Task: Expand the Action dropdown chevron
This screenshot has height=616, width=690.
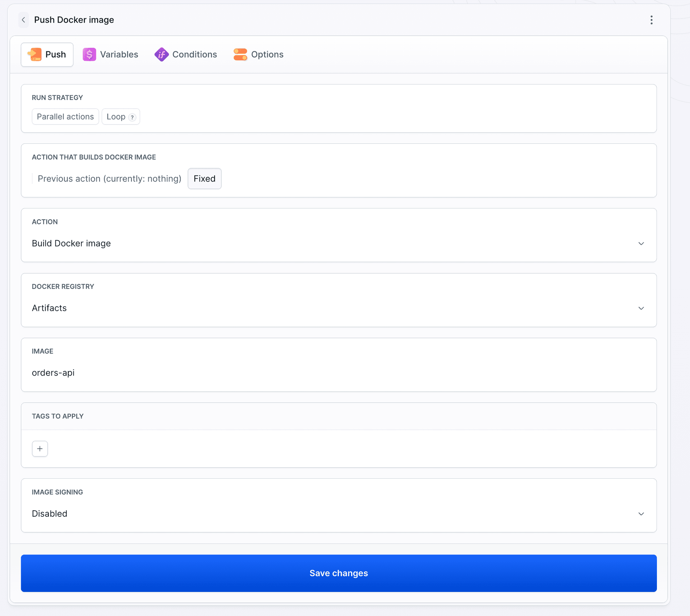Action: pyautogui.click(x=641, y=244)
